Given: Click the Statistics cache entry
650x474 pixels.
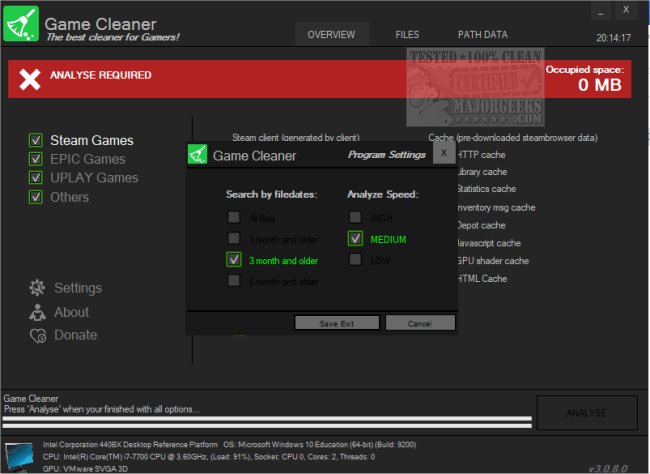Looking at the screenshot, I should tap(486, 189).
